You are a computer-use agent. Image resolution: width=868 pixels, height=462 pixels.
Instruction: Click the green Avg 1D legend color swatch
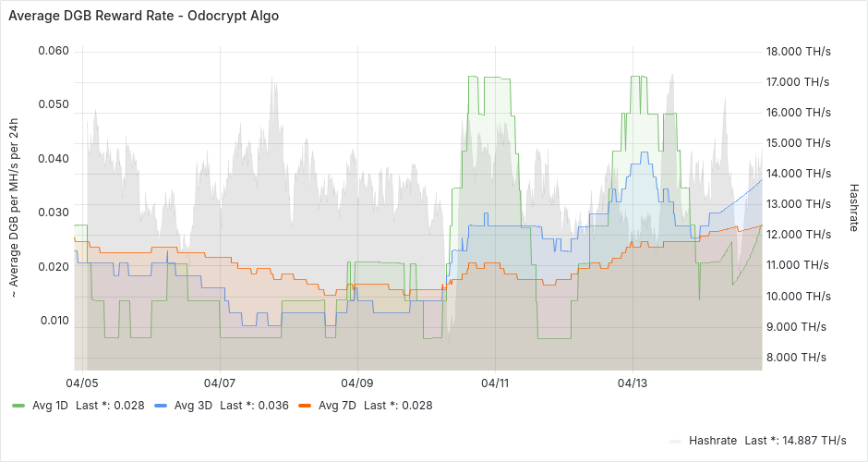click(x=18, y=406)
